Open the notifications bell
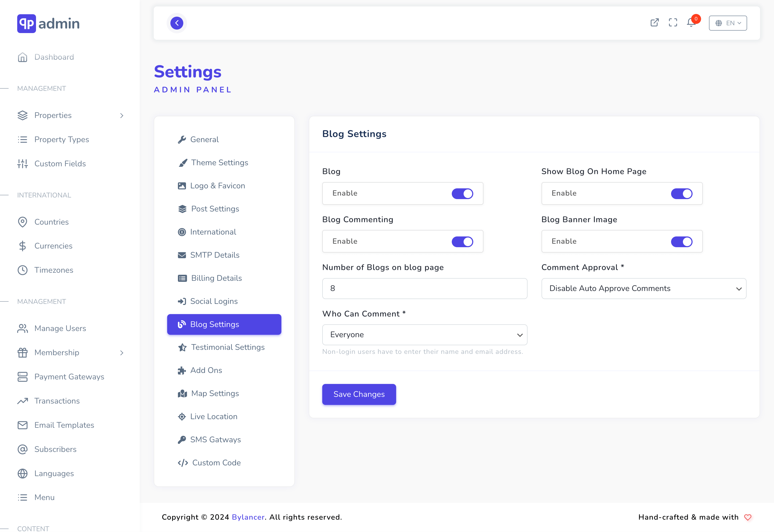 point(691,23)
